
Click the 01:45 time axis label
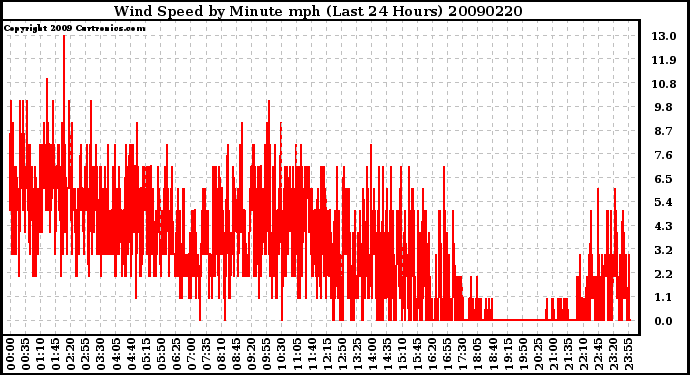tap(56, 354)
